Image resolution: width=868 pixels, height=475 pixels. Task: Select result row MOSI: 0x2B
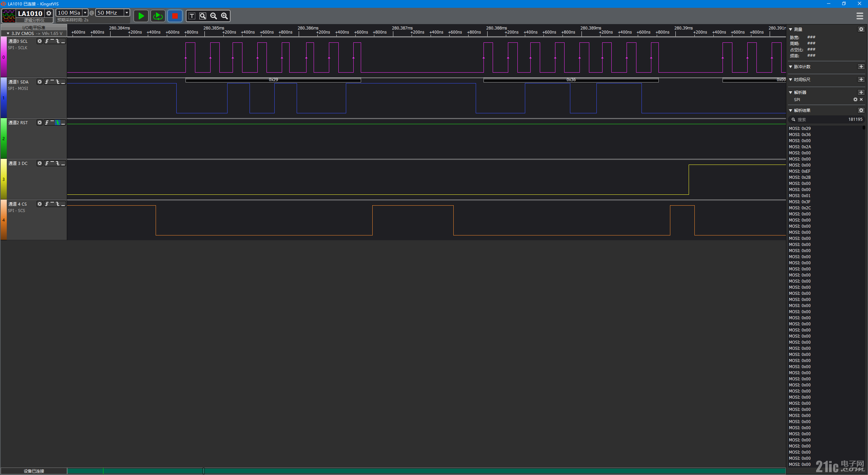(x=825, y=177)
